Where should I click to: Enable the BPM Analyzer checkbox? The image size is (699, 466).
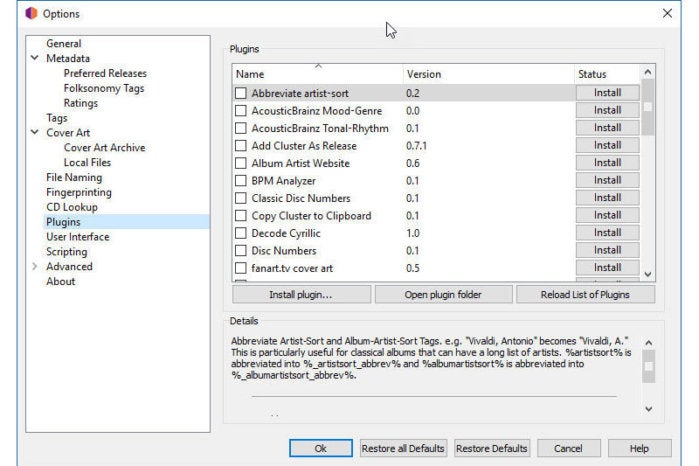coord(241,181)
